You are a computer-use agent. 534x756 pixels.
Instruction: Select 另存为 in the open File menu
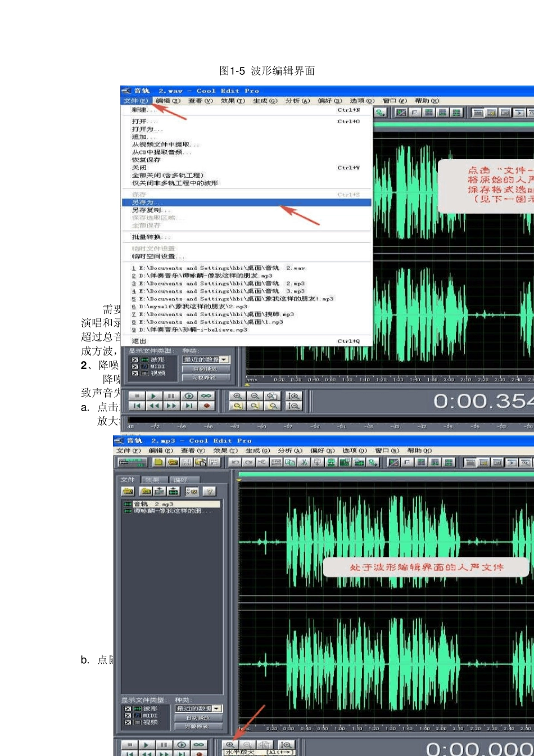pyautogui.click(x=247, y=202)
